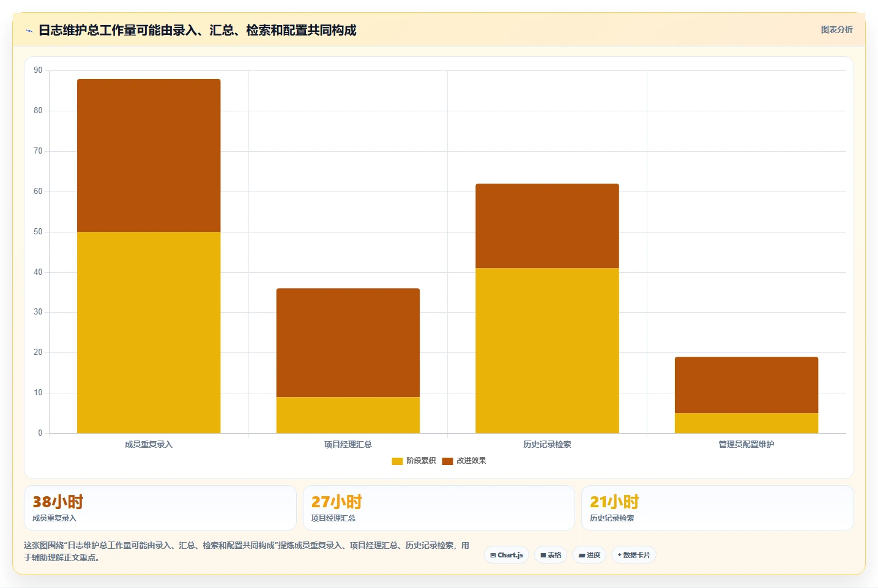878x588 pixels.
Task: Click the brown segment of 项目经理汇总 bar
Action: pos(348,343)
